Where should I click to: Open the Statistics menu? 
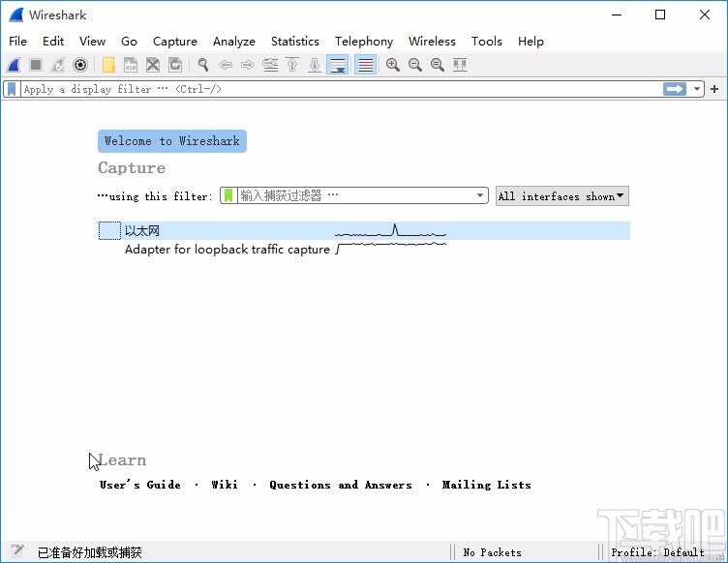(x=295, y=42)
